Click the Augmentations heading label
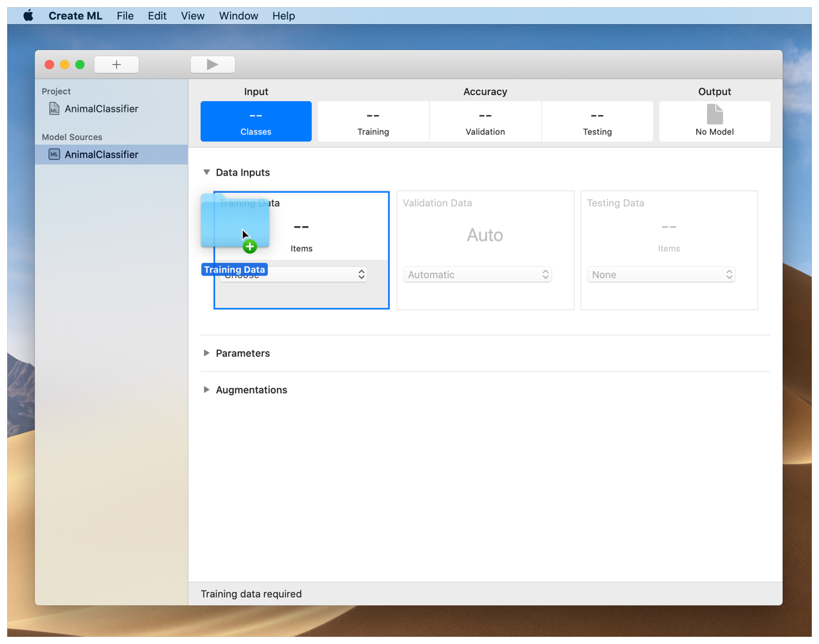The image size is (819, 644). [252, 390]
